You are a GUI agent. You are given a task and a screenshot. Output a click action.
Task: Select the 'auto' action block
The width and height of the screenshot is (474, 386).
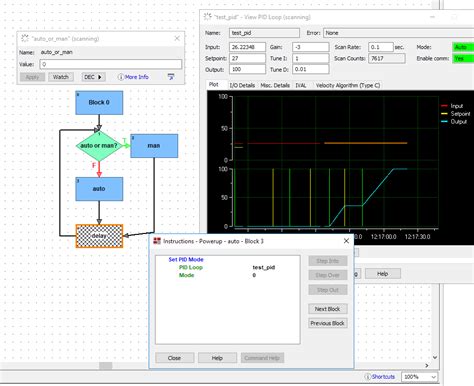coord(99,189)
